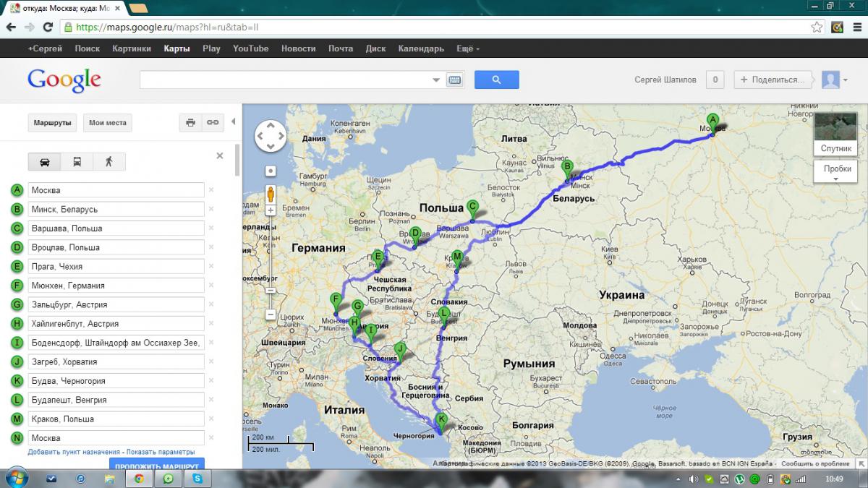Viewport: 868px width, 488px height.
Task: Click the Google logo
Action: 64,80
